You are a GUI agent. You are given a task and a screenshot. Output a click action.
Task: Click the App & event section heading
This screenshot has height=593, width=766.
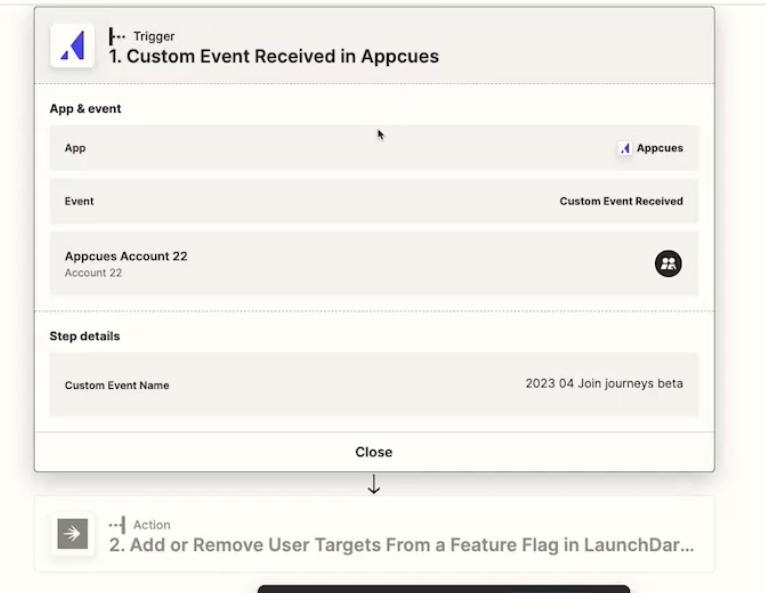point(85,108)
